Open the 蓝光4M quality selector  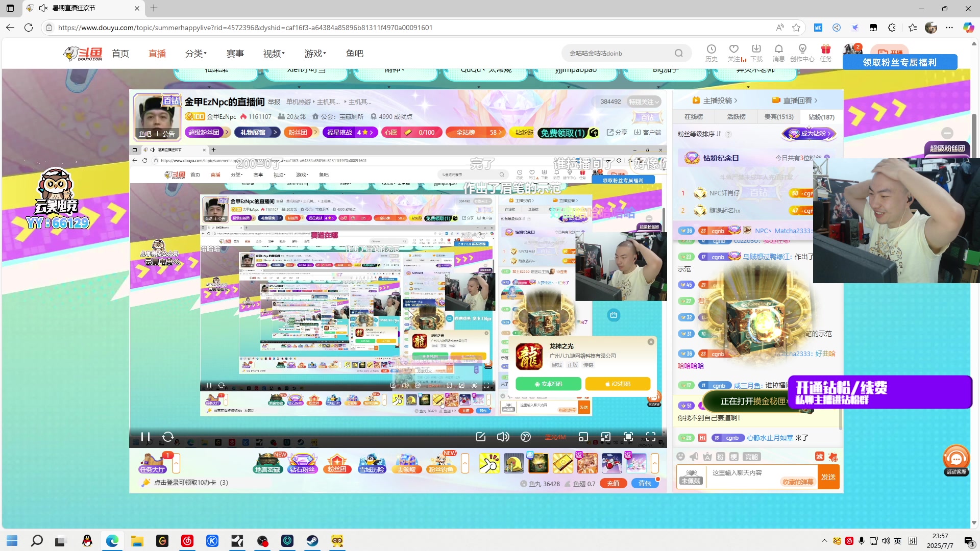point(555,437)
